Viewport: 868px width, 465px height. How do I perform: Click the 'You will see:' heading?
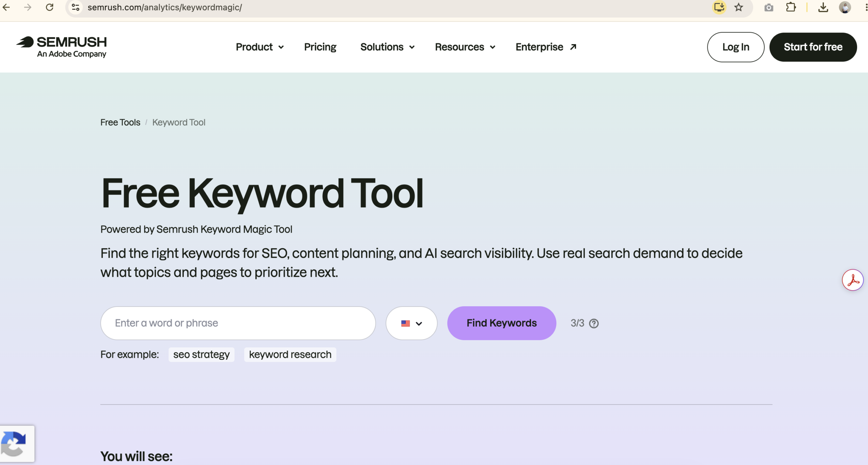[136, 456]
